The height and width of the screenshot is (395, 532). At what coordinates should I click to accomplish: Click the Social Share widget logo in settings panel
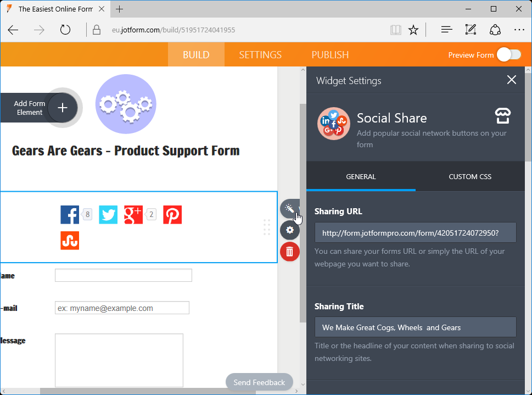click(x=333, y=124)
